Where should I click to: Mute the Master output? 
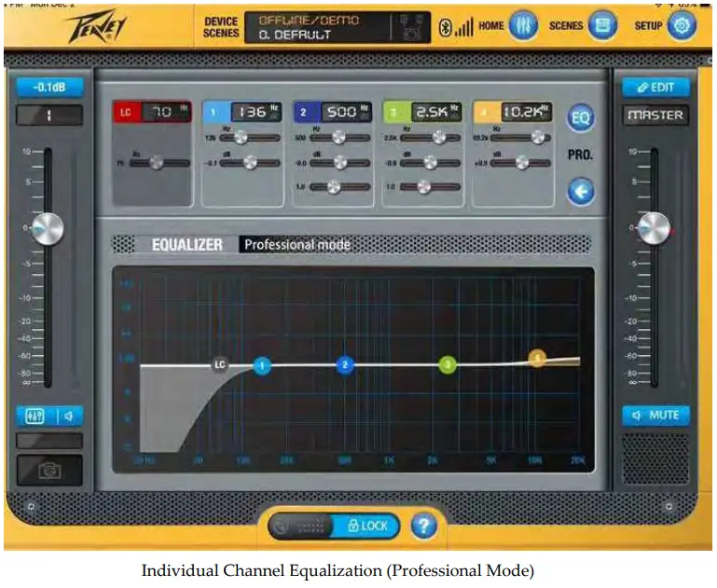655,416
